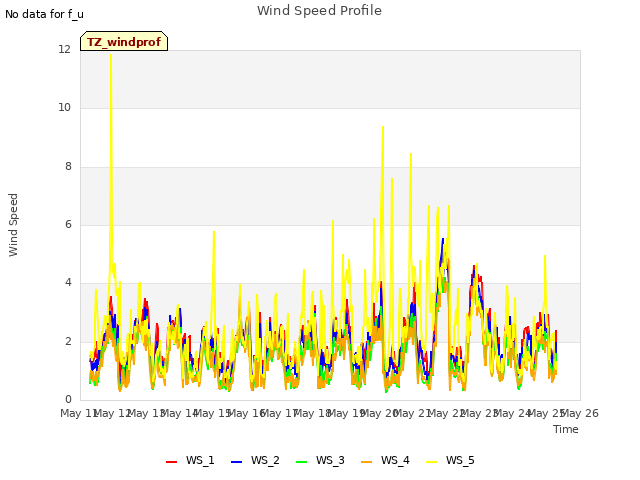Click the blue WS_2 legend swatch

point(237,462)
